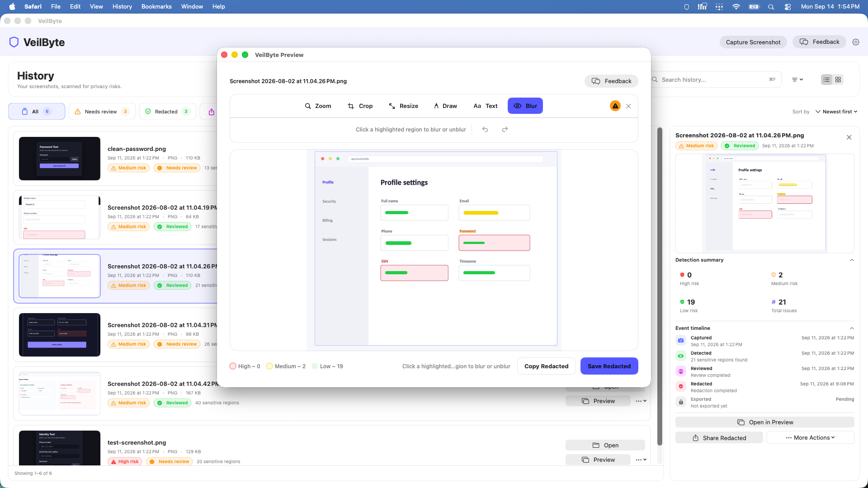Click Preview button for test-screenshot.png
This screenshot has height=488, width=868.
(x=598, y=460)
